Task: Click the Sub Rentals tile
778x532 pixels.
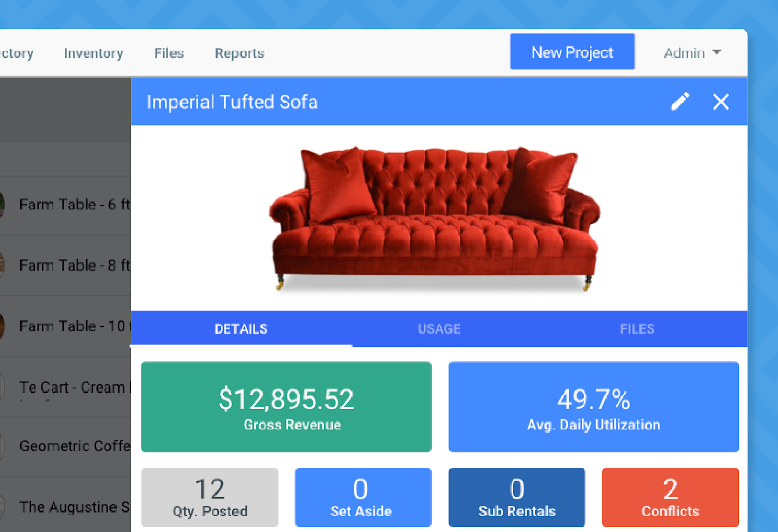Action: [517, 497]
